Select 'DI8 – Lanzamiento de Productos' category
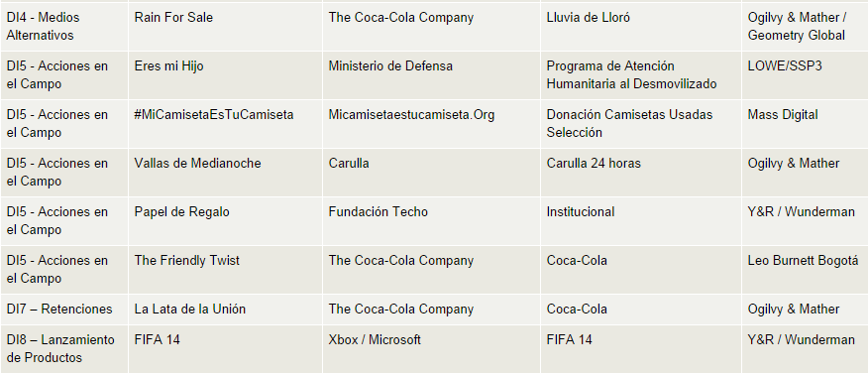 click(60, 348)
